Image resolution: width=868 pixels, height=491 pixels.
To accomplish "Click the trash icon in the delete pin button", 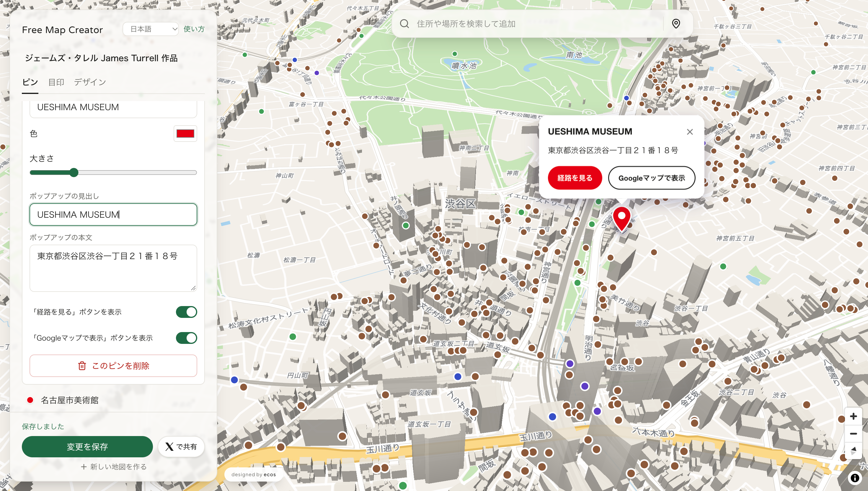I will click(x=82, y=365).
